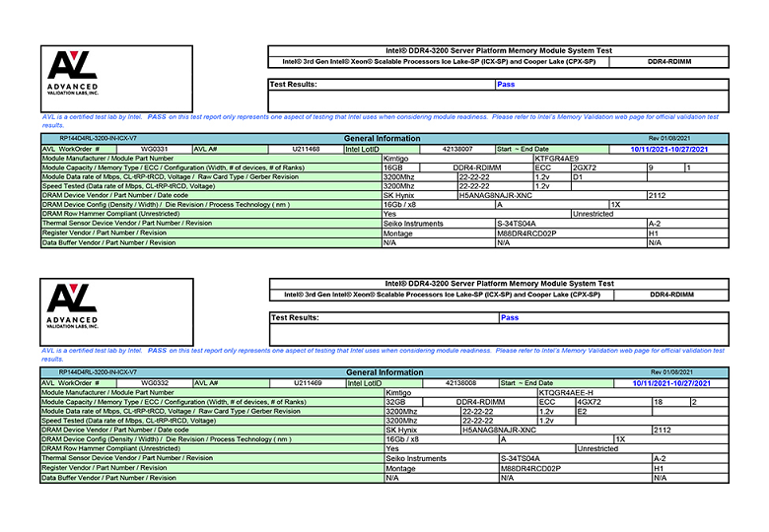
Task: Select Kimtigo manufacturer in KTQGR4AEE-H row
Action: tap(398, 393)
